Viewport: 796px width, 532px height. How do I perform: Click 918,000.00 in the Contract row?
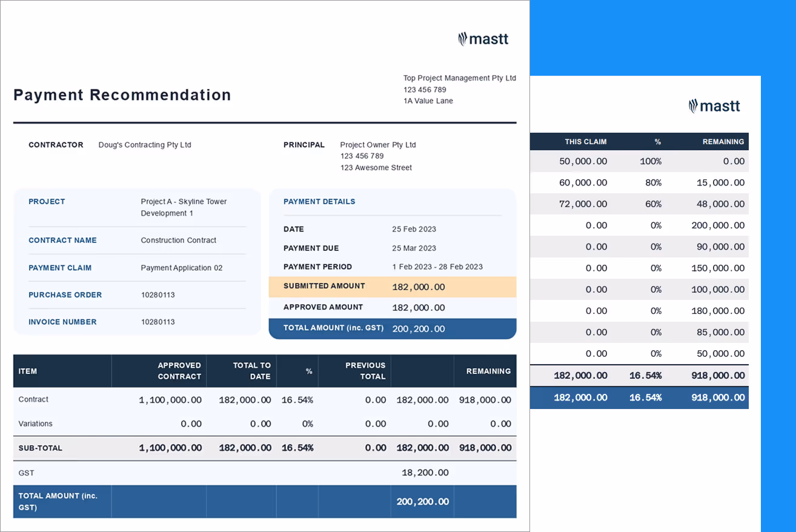(x=485, y=400)
